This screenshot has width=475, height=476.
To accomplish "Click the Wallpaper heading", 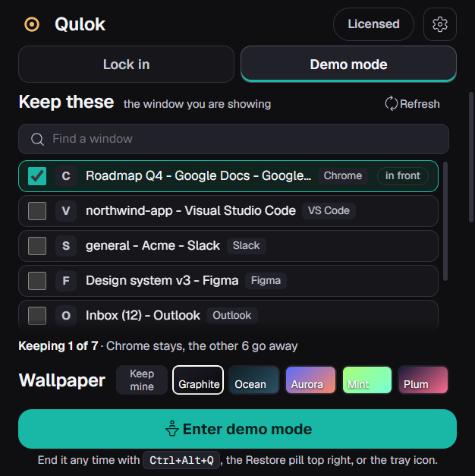I will tap(62, 380).
